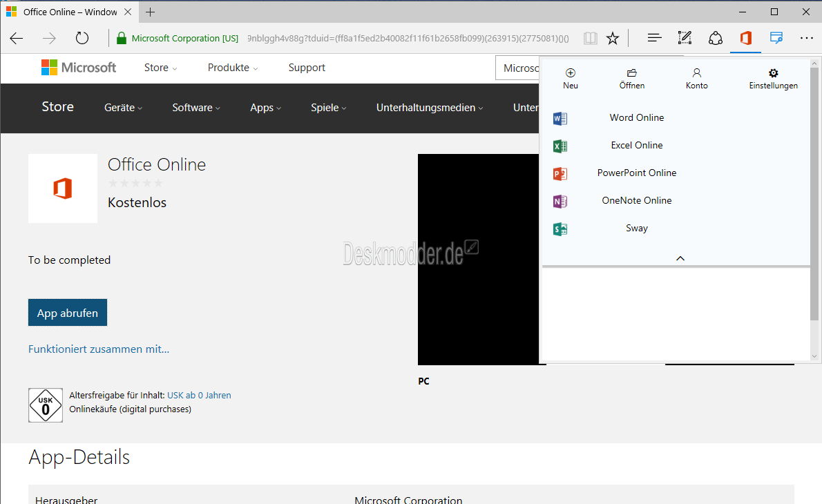Close the Office Online browser tab
This screenshot has height=504, width=822.
click(127, 12)
